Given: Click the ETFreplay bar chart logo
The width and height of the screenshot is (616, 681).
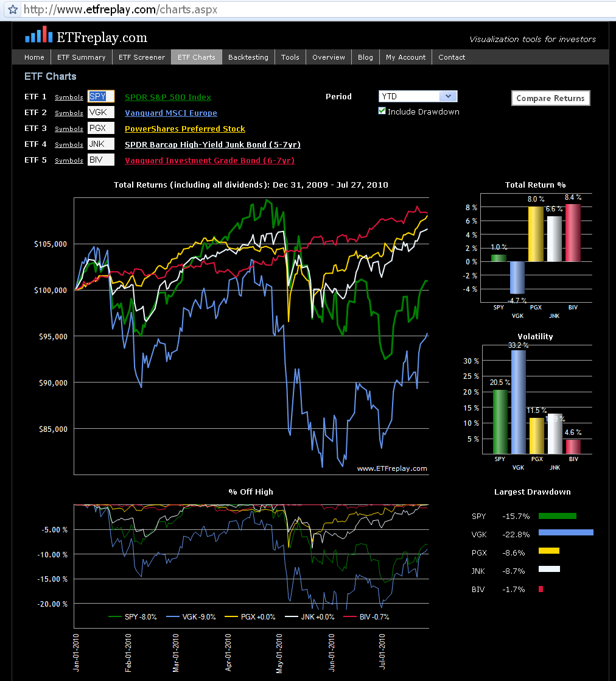Looking at the screenshot, I should [x=38, y=34].
